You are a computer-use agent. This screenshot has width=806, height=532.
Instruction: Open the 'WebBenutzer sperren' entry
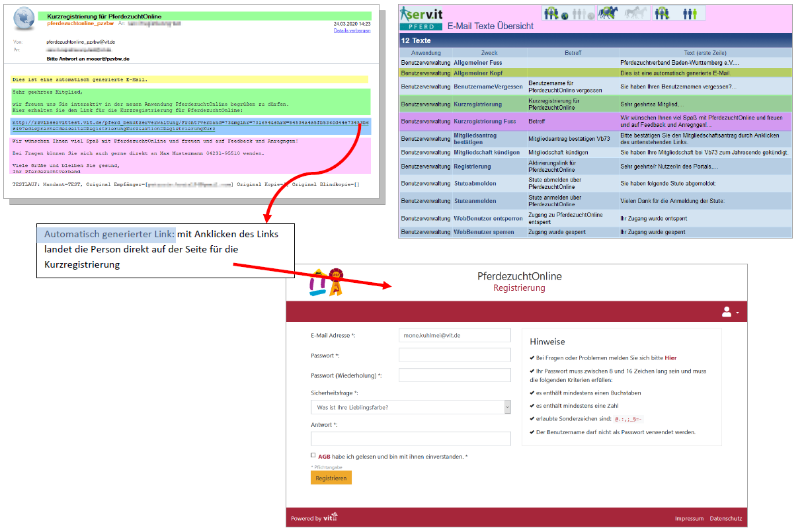(483, 233)
